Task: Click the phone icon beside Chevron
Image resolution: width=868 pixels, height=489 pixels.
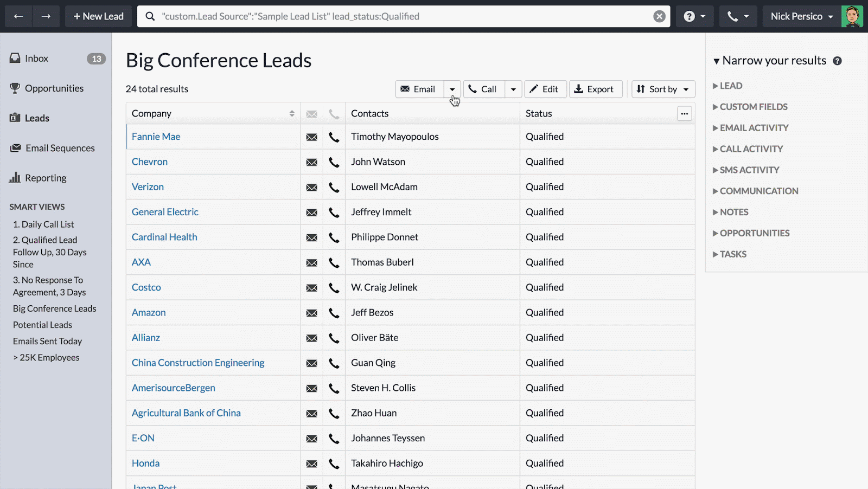Action: pos(334,162)
